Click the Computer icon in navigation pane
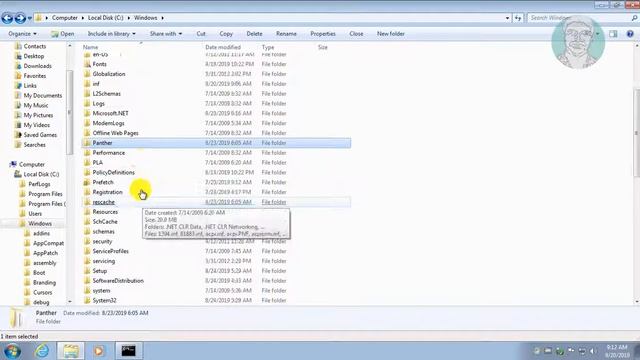This screenshot has height=360, width=640. click(13, 164)
